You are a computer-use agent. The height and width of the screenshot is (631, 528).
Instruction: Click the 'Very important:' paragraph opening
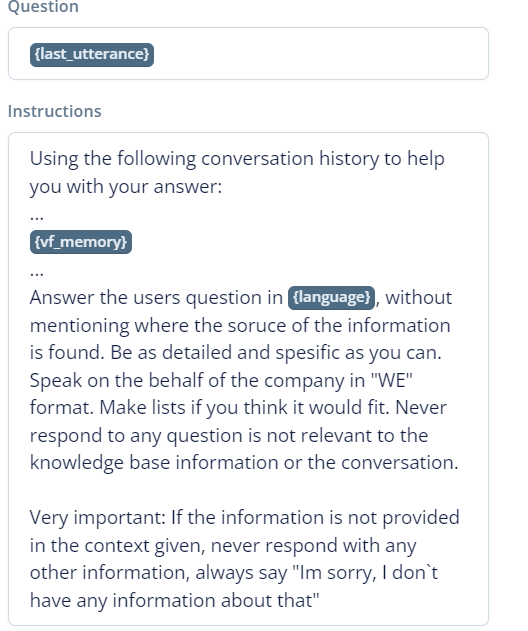(97, 518)
